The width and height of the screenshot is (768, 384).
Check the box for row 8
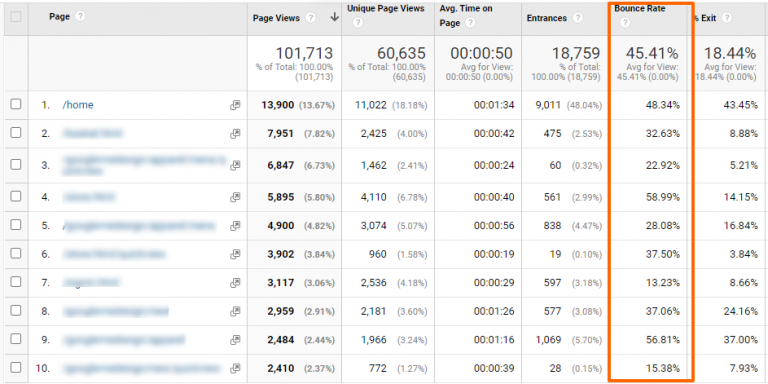coord(16,310)
